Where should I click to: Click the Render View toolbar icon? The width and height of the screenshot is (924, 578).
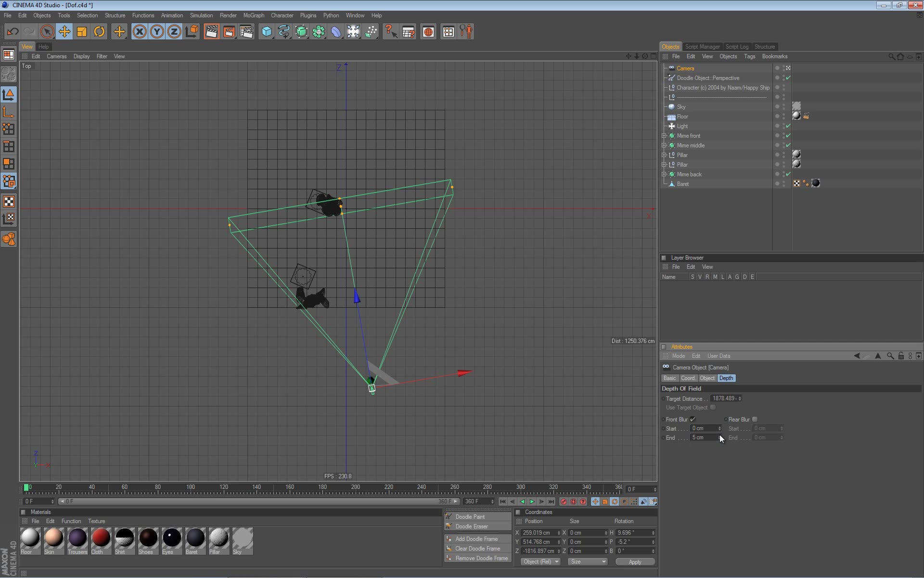pyautogui.click(x=211, y=31)
